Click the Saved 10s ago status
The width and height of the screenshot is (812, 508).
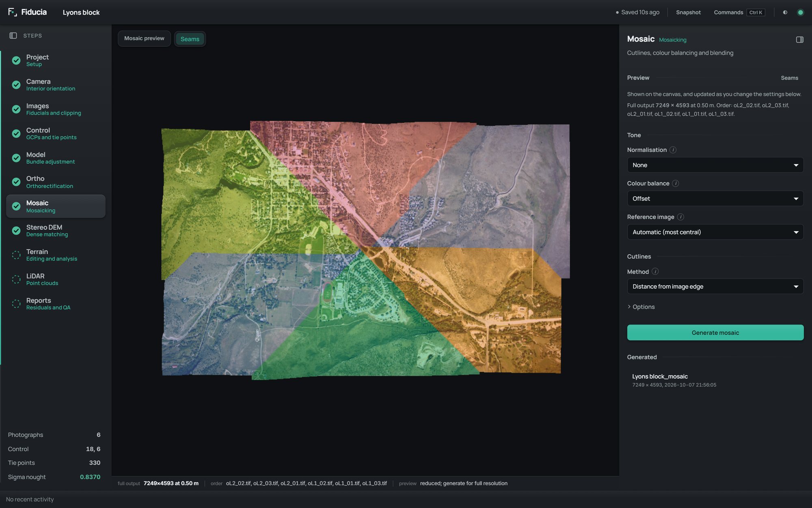(637, 13)
